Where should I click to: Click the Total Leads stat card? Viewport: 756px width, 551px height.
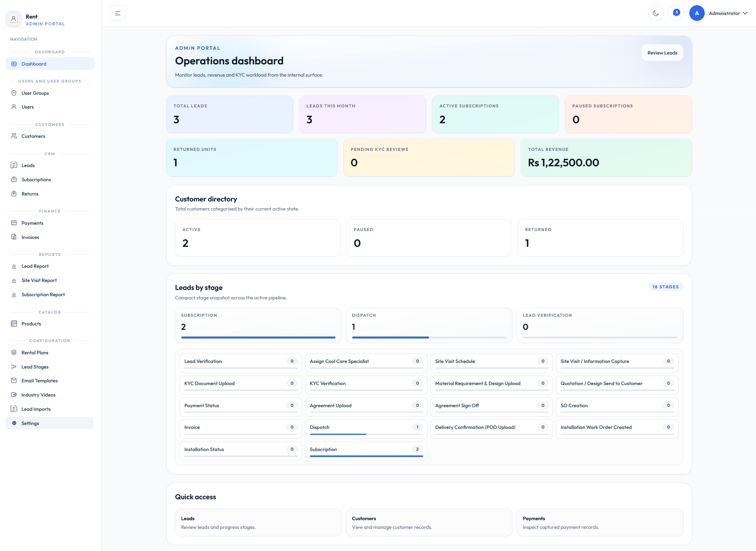point(230,114)
